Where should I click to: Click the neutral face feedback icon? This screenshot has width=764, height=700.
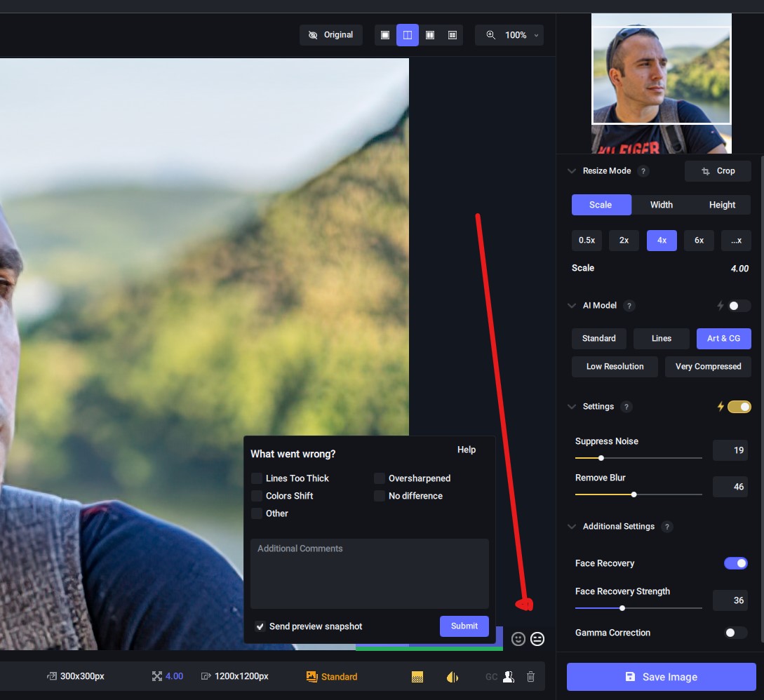pyautogui.click(x=537, y=639)
